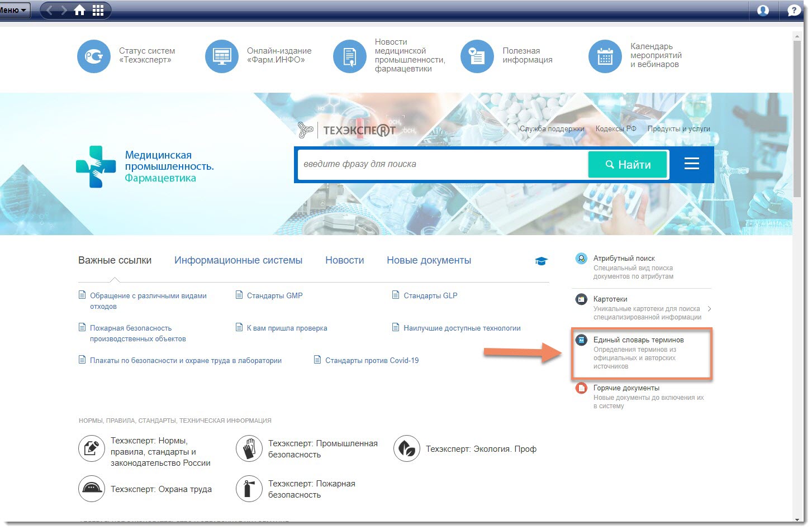812x530 pixels.
Task: Open К вам пришла проверка link
Action: [x=287, y=328]
